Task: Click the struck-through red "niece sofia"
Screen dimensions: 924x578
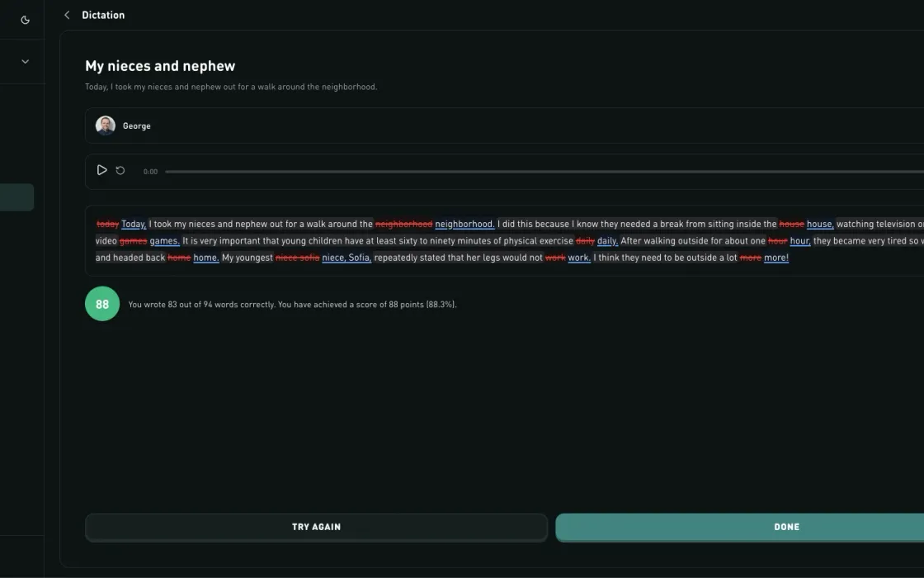Action: tap(298, 258)
